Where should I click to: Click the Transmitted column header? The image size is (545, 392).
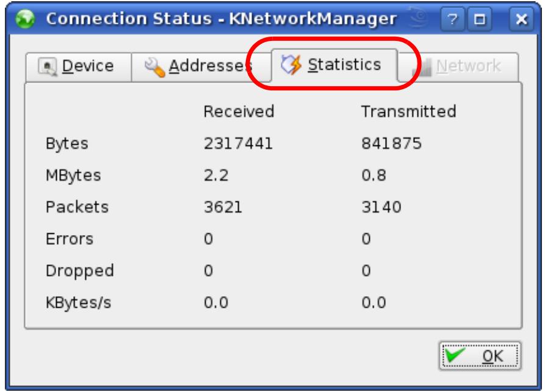coord(409,112)
